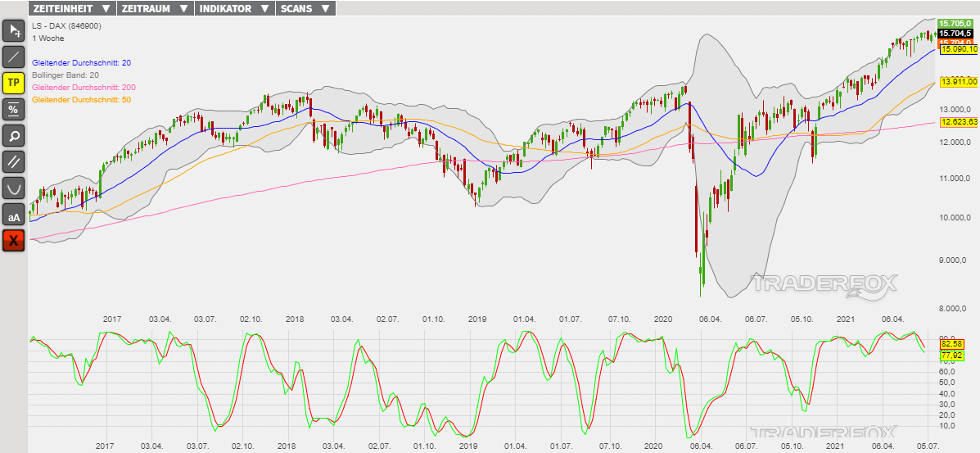Select the trend line drawing tool
The image size is (980, 453).
(14, 57)
